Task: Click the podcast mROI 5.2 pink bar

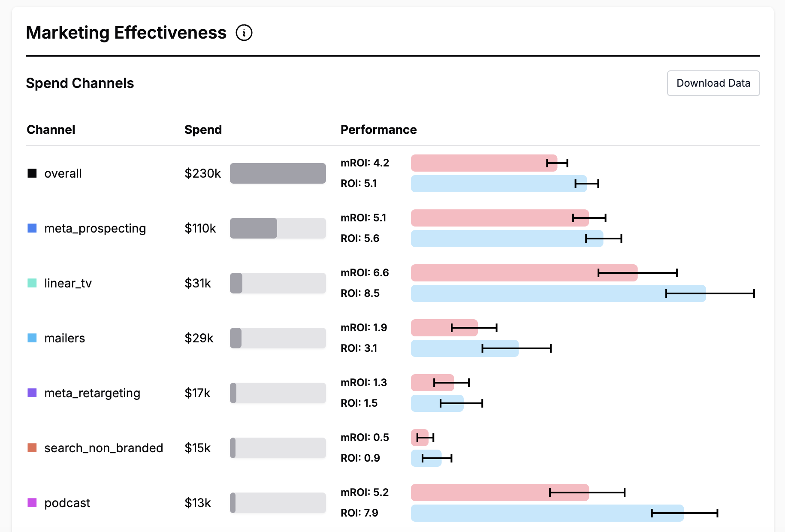Action: point(480,493)
